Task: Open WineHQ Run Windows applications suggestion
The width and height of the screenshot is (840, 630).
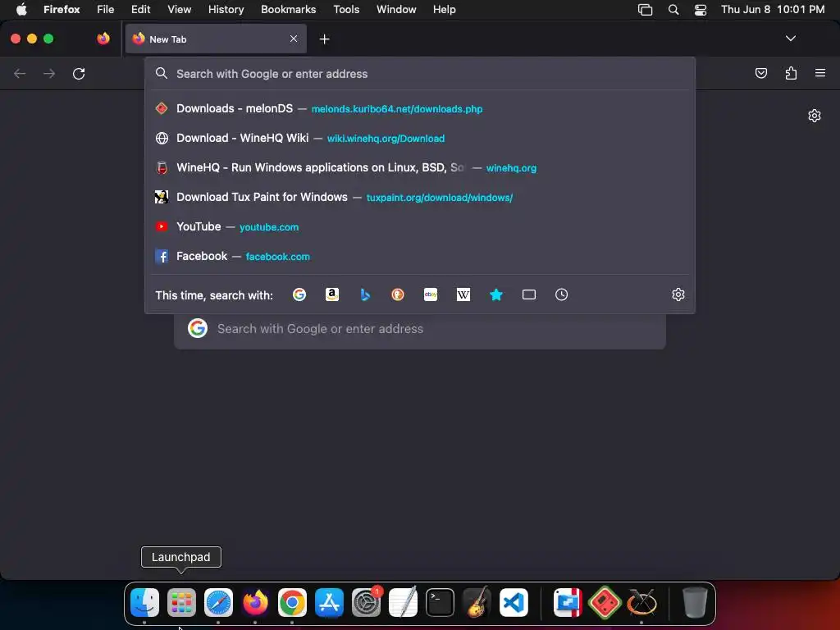Action: [420, 167]
